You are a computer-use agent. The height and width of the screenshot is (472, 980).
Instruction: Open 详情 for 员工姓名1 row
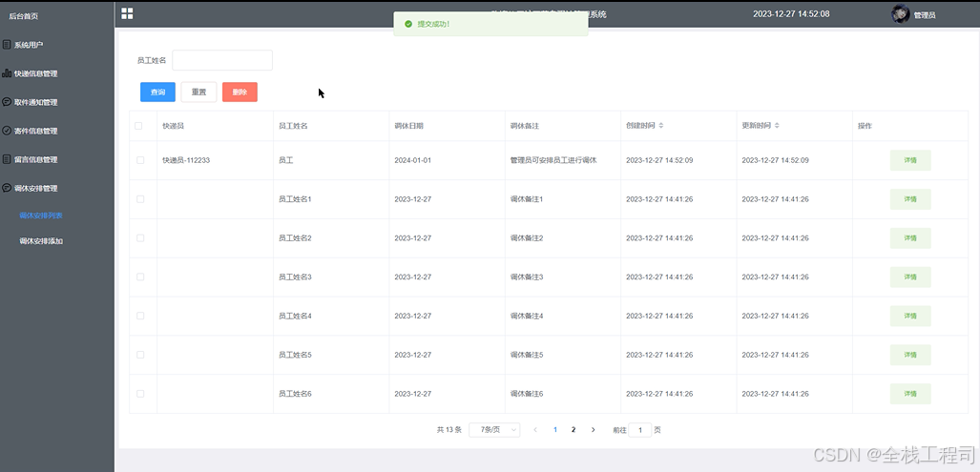tap(910, 199)
